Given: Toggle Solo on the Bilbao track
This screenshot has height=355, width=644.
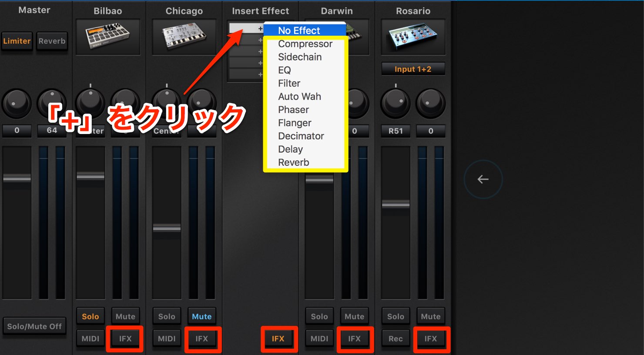Looking at the screenshot, I should [x=91, y=316].
